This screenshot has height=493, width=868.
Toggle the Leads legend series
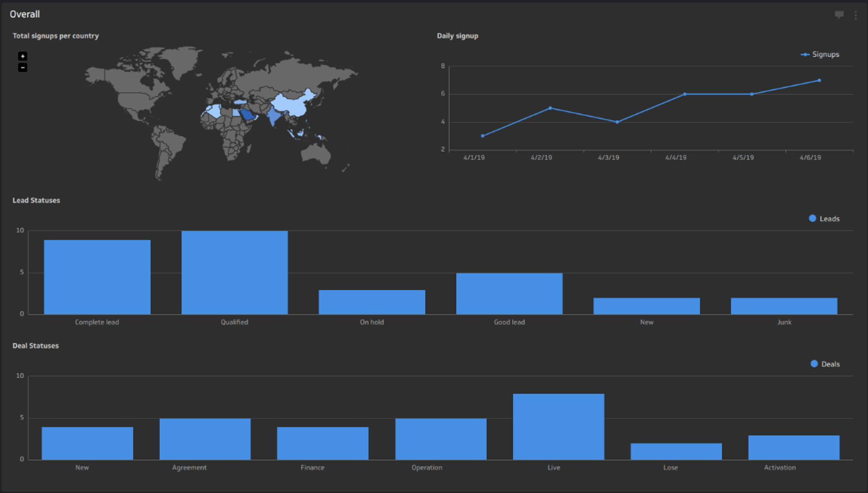click(x=824, y=219)
